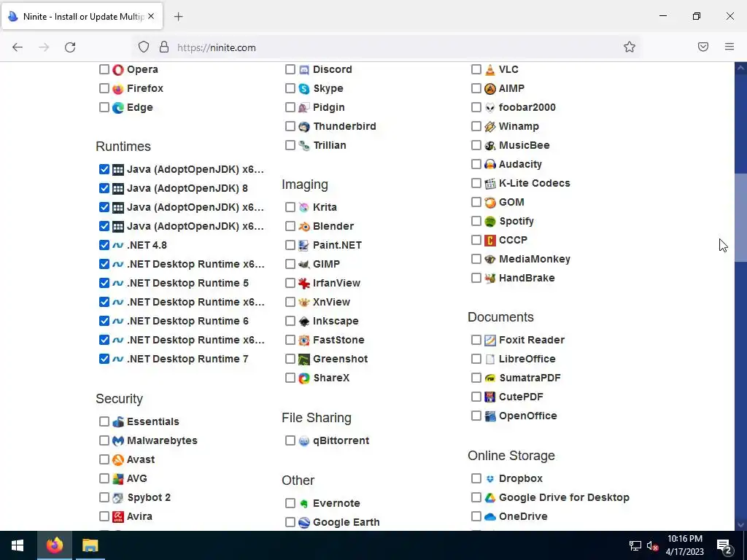Viewport: 747px width, 560px height.
Task: Click the OneDrive cloud icon
Action: (x=489, y=517)
